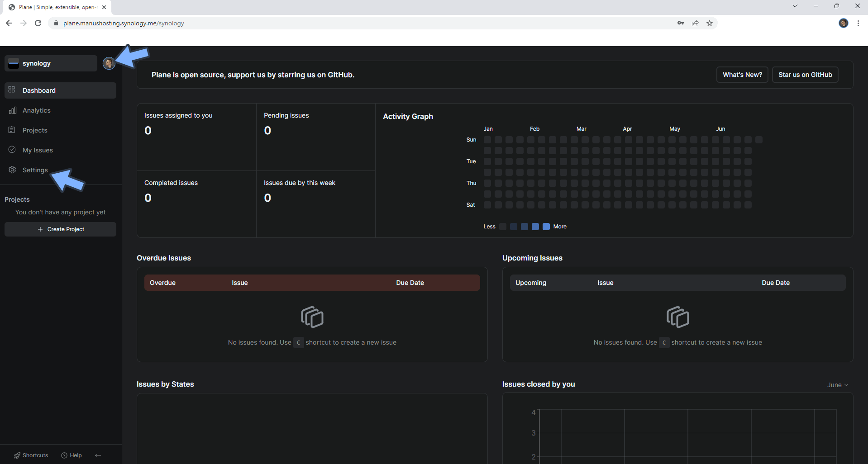Click the user avatar beside the workspace switcher
Image resolution: width=868 pixels, height=464 pixels.
click(109, 63)
